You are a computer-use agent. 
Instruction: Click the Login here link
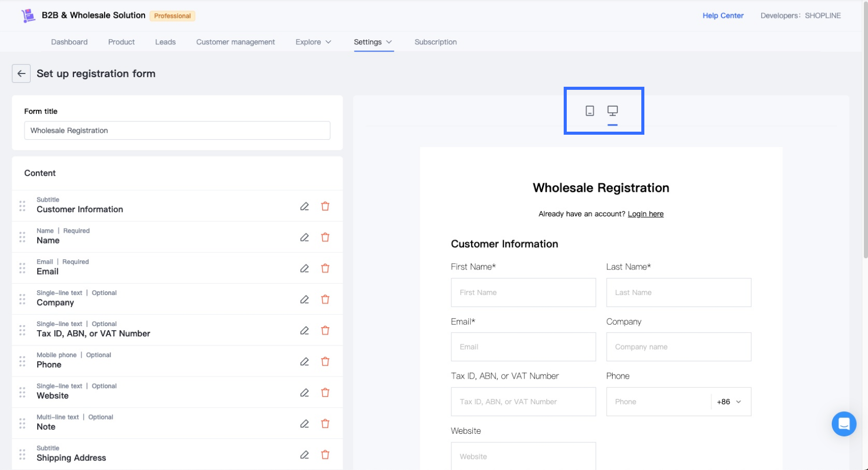[x=645, y=214]
